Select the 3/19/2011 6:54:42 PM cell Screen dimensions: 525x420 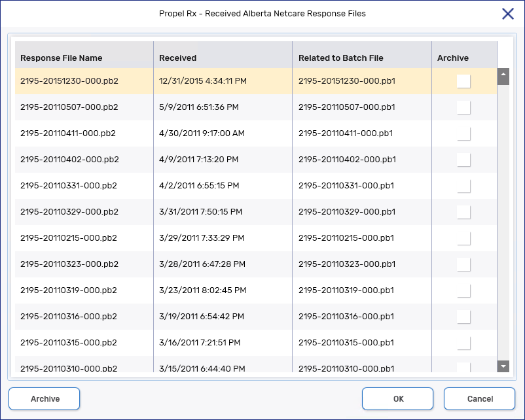pyautogui.click(x=202, y=316)
